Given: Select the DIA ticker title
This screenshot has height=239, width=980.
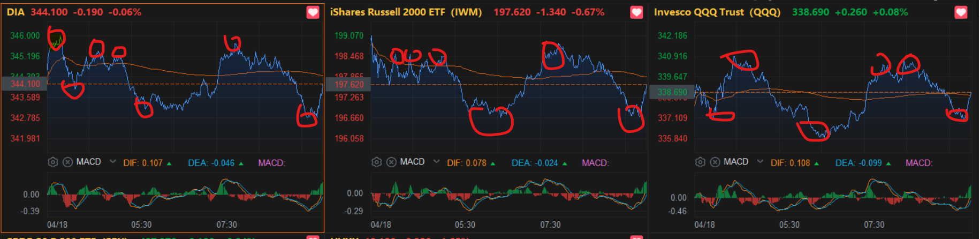Looking at the screenshot, I should (16, 12).
